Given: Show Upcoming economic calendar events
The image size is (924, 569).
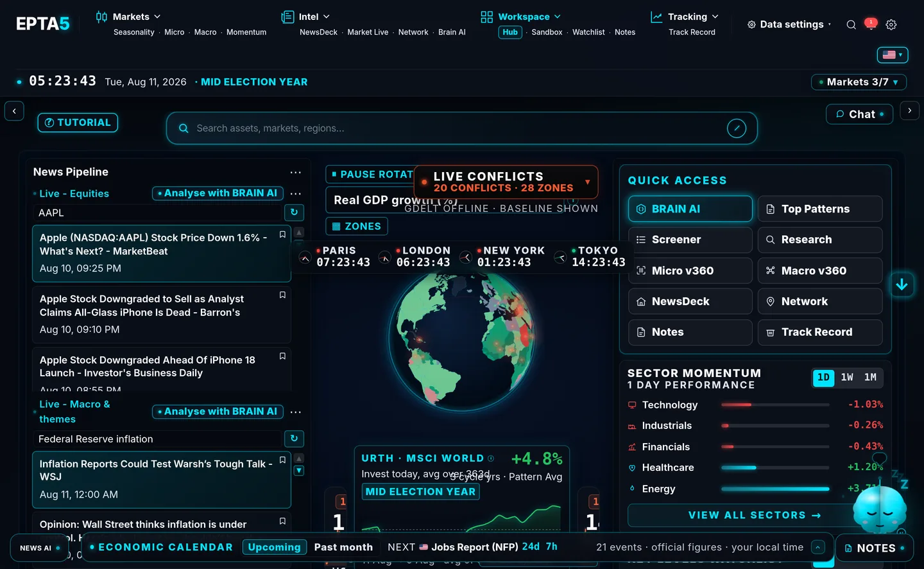Looking at the screenshot, I should click(x=274, y=547).
